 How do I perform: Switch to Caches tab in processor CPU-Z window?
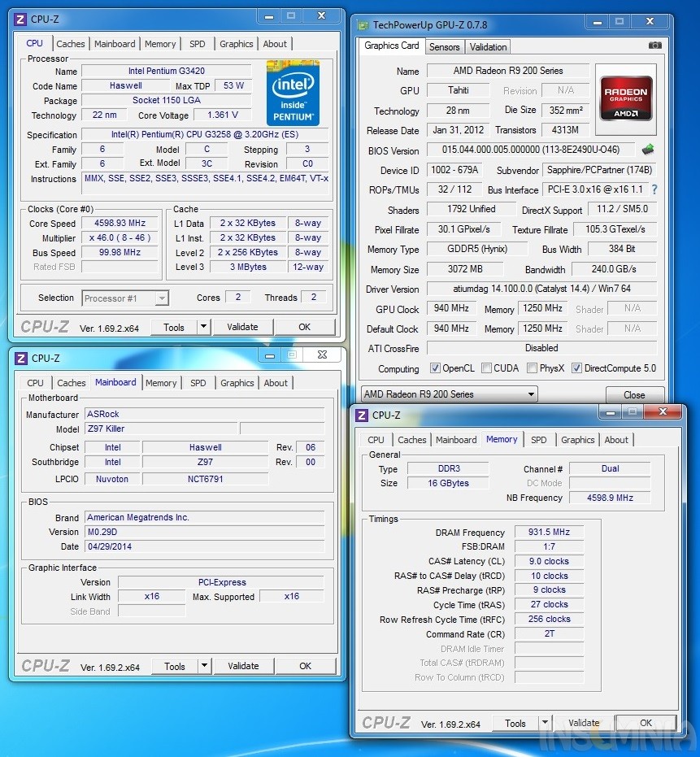pyautogui.click(x=71, y=44)
